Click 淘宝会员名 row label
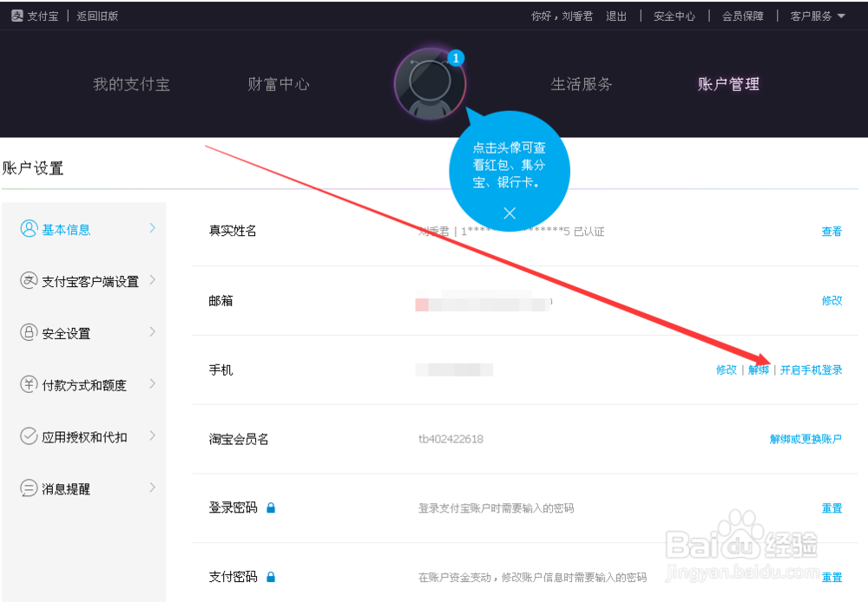868x602 pixels. click(239, 439)
